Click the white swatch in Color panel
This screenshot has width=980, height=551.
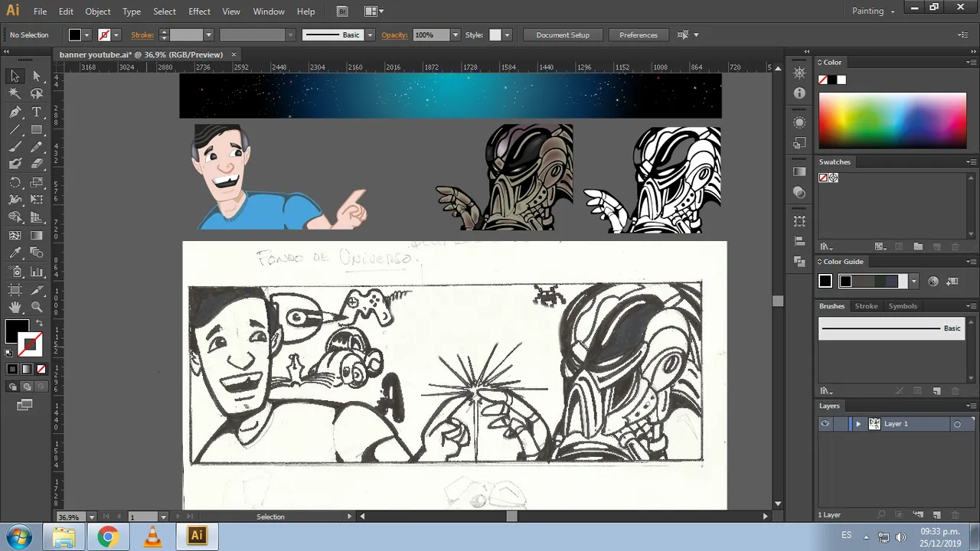[841, 80]
